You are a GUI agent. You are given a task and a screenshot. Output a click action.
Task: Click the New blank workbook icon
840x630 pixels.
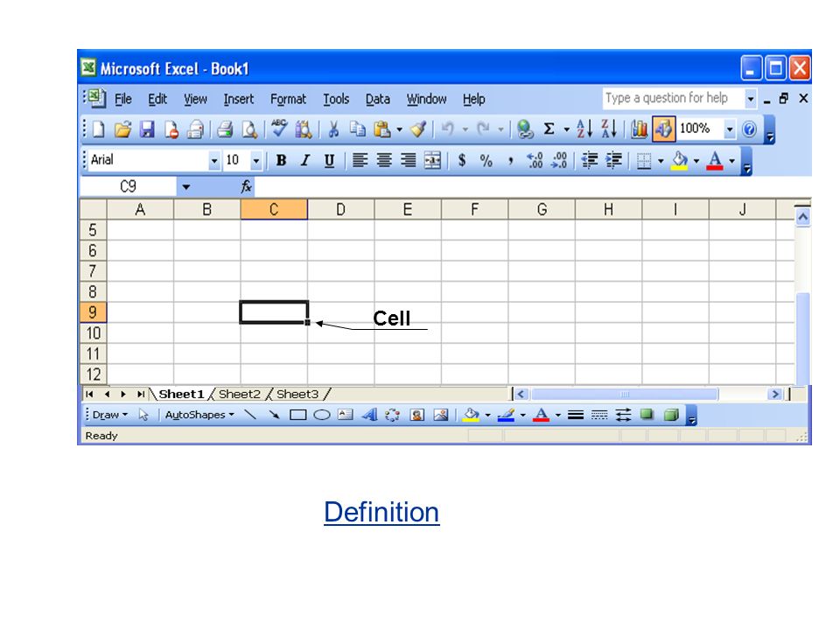[99, 129]
